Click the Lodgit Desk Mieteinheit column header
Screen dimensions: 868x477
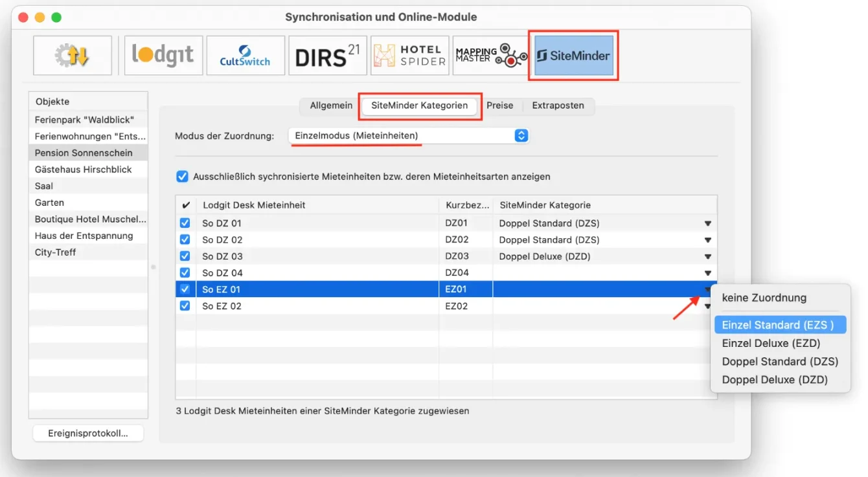click(x=317, y=205)
